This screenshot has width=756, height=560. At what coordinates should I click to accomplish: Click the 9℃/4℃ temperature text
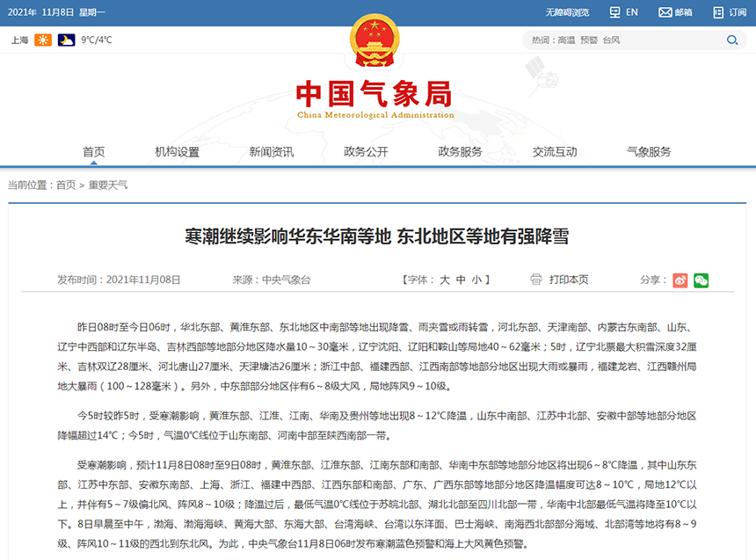point(97,40)
